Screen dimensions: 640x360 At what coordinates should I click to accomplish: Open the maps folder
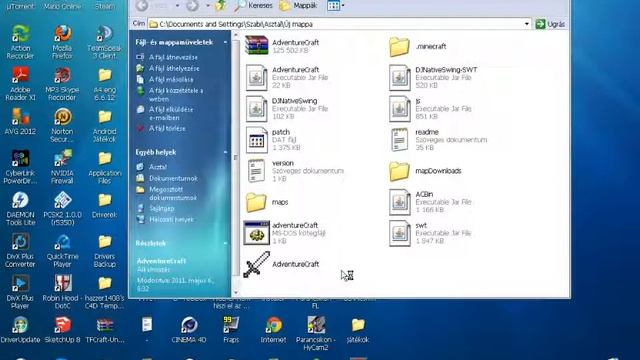[x=267, y=202]
